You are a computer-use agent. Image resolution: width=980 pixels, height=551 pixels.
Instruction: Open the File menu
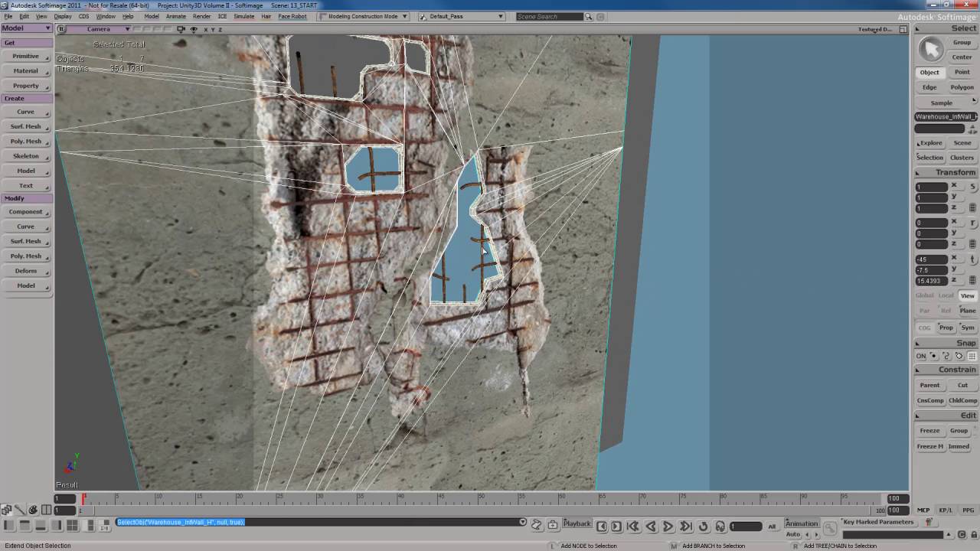[x=8, y=16]
